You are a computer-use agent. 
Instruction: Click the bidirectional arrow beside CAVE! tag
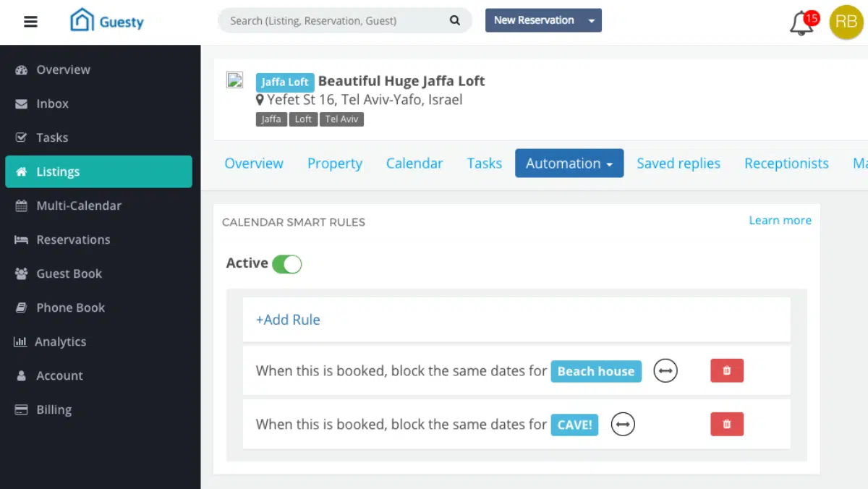tap(623, 425)
